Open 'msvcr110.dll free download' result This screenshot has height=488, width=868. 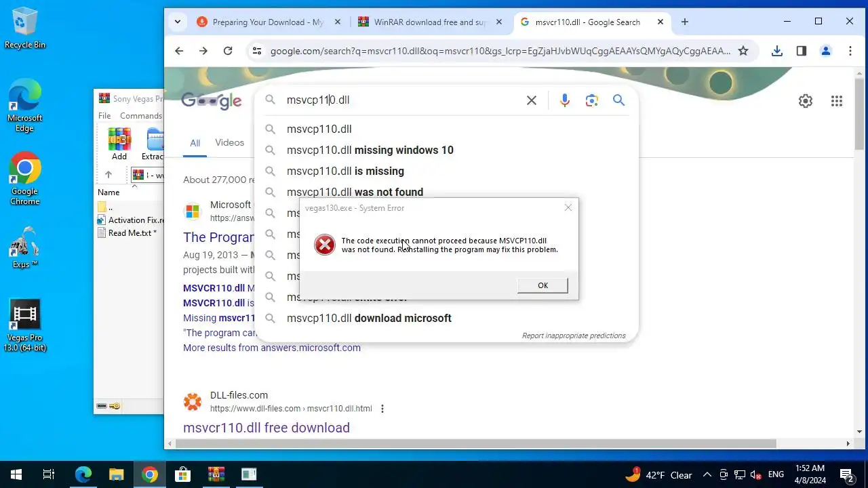(x=267, y=428)
